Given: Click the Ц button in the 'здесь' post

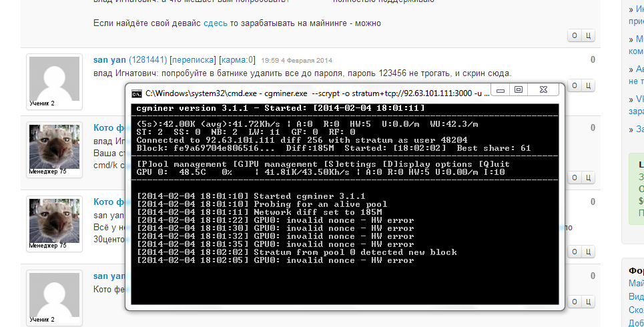Looking at the screenshot, I should pos(588,35).
